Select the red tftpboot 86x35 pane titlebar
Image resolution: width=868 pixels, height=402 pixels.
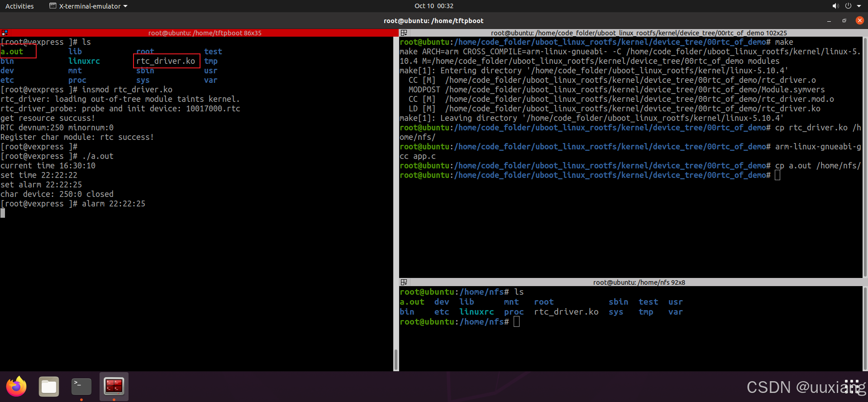click(199, 33)
